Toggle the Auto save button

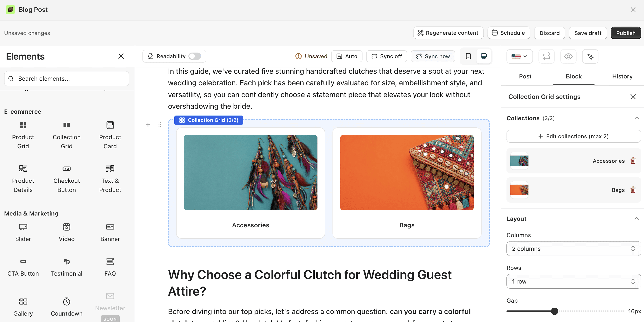tap(346, 56)
